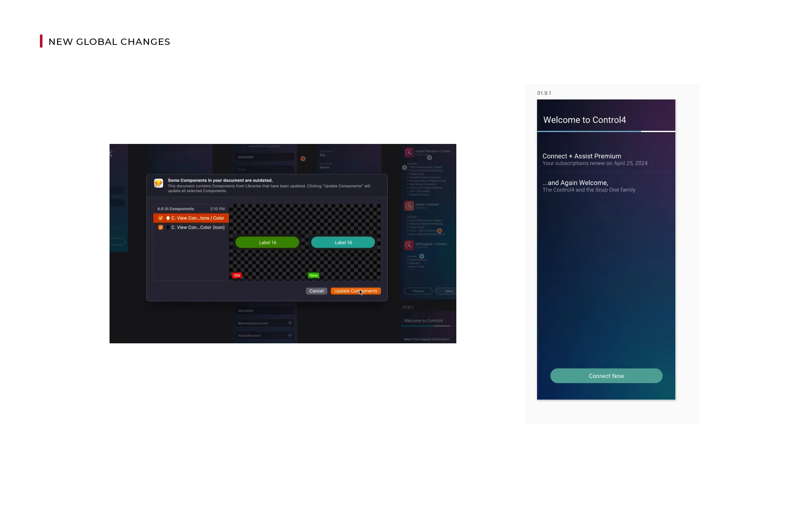Click Control4 logo beside Self Support + Connect
Viewport: 812px width, 508px height.
[x=409, y=245]
